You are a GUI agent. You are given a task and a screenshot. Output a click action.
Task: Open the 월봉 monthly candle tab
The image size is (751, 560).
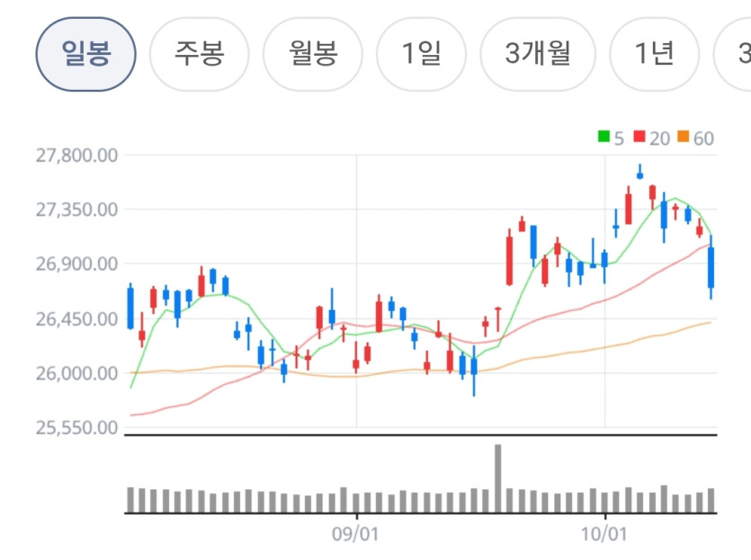point(313,54)
